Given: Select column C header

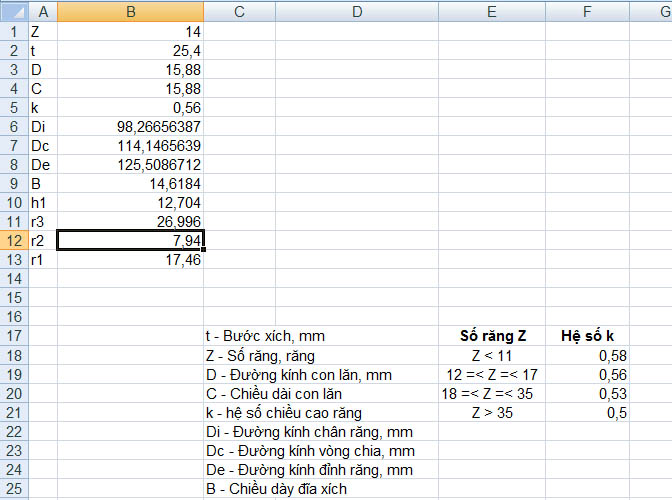Looking at the screenshot, I should coord(240,12).
